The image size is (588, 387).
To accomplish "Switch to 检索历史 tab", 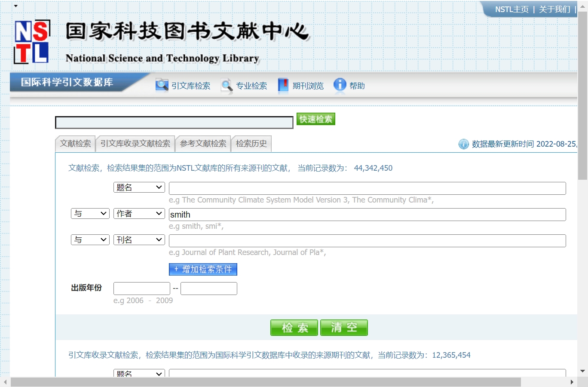I will 251,144.
